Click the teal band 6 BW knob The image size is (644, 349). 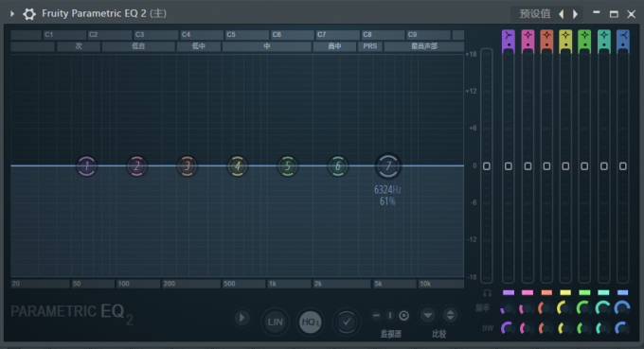pyautogui.click(x=603, y=328)
